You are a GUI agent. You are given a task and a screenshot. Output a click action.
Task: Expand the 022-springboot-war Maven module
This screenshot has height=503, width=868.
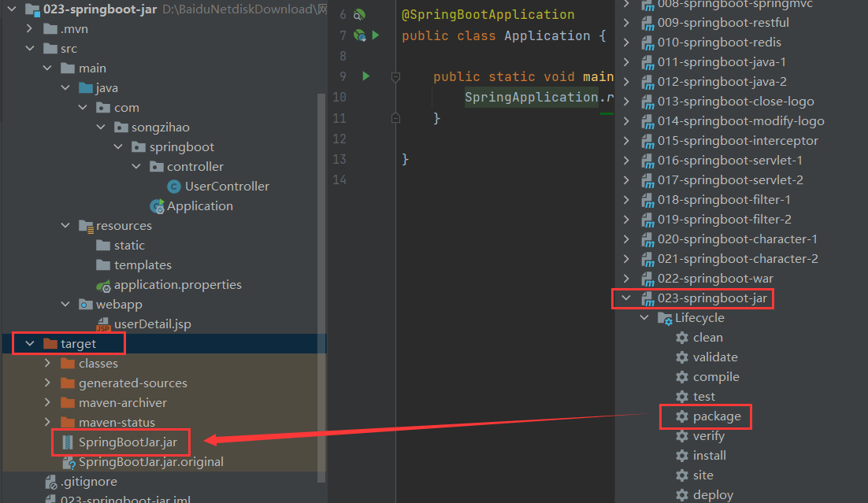626,279
